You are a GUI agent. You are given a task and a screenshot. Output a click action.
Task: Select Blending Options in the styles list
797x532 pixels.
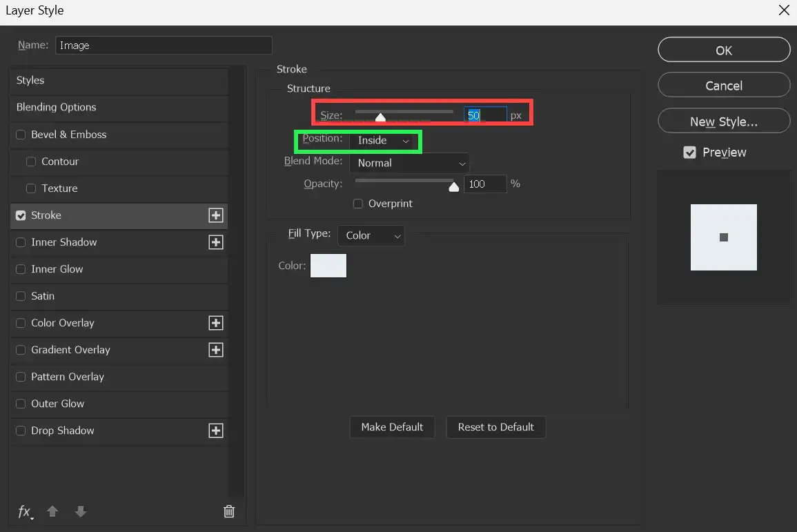pyautogui.click(x=56, y=107)
